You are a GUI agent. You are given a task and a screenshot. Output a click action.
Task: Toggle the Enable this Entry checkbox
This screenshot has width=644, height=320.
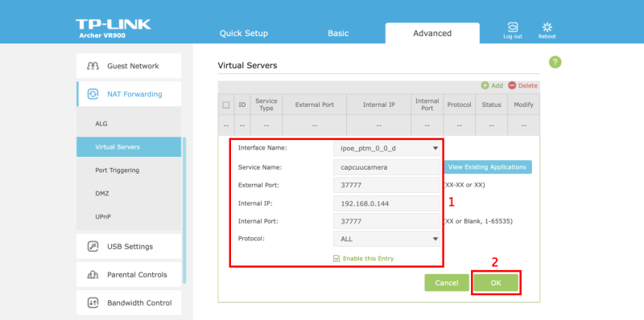[336, 258]
